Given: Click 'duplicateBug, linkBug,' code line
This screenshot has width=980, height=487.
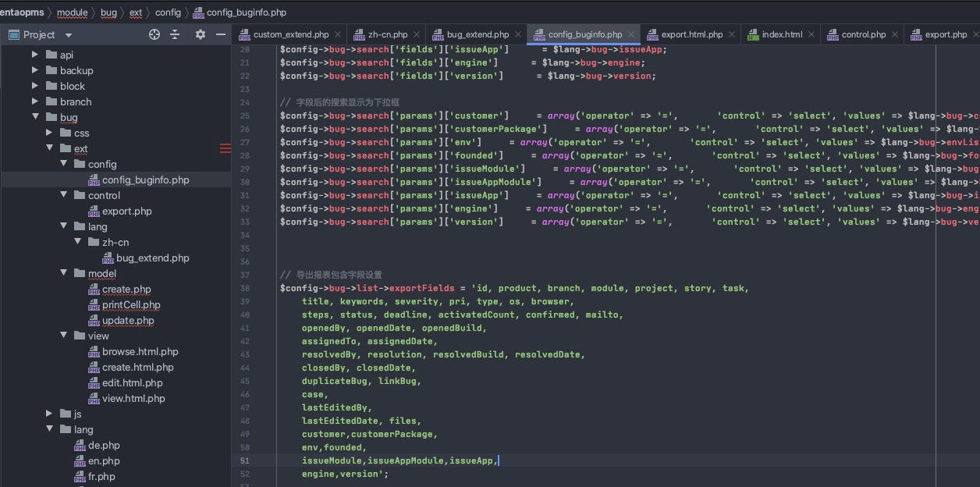Looking at the screenshot, I should tap(361, 381).
